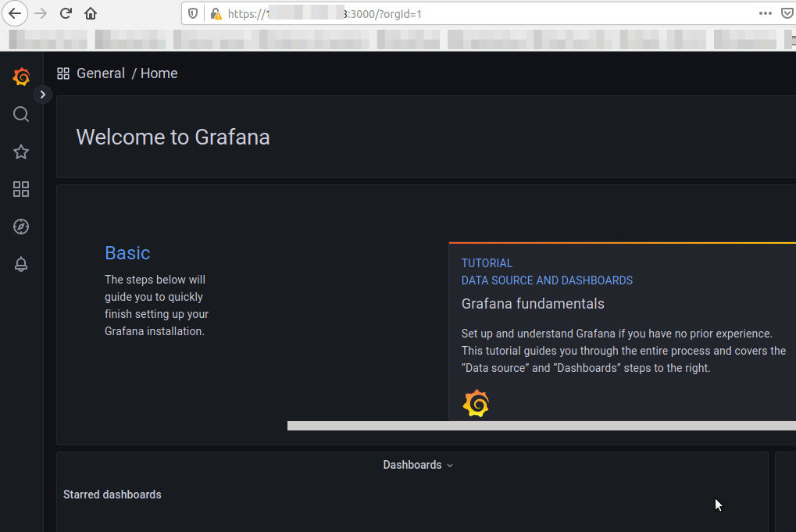Open the Explore compass icon

coord(21,227)
